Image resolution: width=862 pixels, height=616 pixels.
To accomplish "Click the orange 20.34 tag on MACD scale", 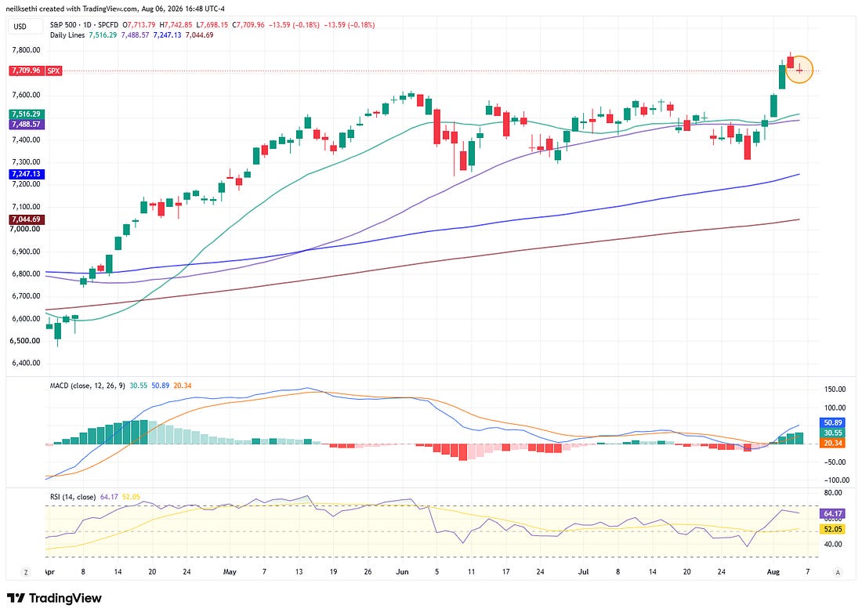I will 833,444.
